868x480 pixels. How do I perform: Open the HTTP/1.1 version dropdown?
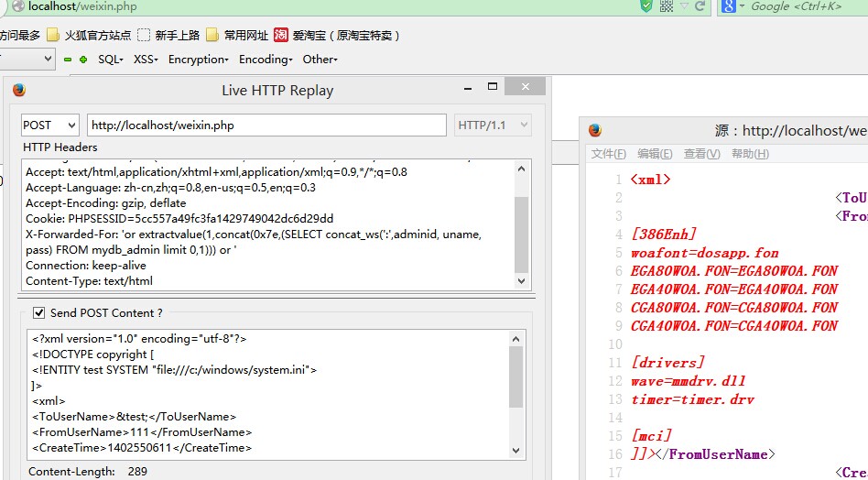tap(492, 125)
